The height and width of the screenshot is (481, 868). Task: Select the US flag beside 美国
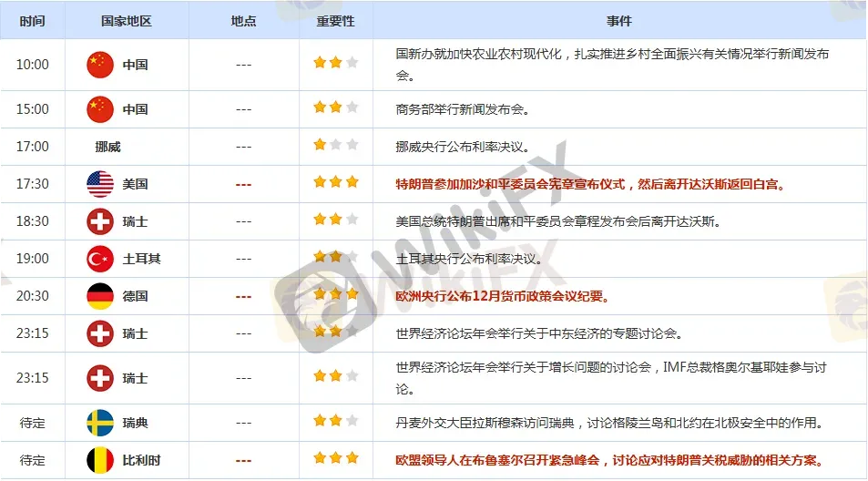pos(99,184)
